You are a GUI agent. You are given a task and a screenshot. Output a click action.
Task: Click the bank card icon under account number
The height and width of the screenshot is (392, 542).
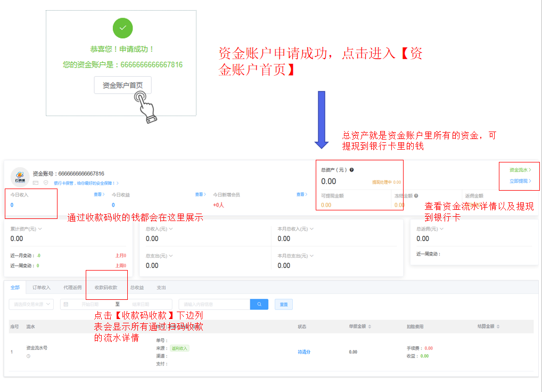click(36, 183)
